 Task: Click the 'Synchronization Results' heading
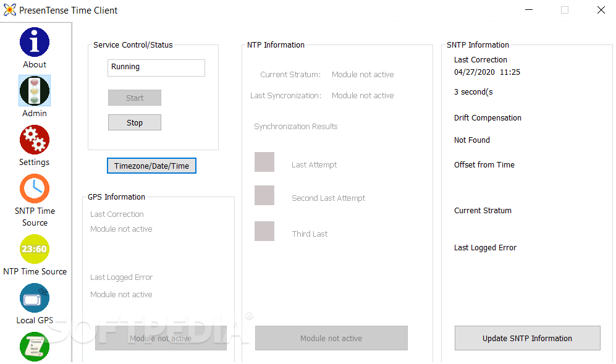[x=296, y=126]
